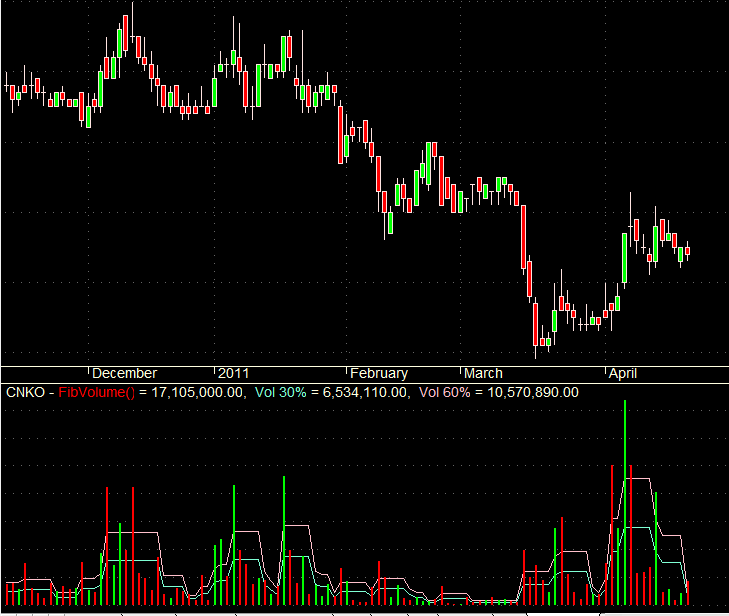Click the December label on the time axis
Image resolution: width=729 pixels, height=616 pixels.
coord(124,373)
